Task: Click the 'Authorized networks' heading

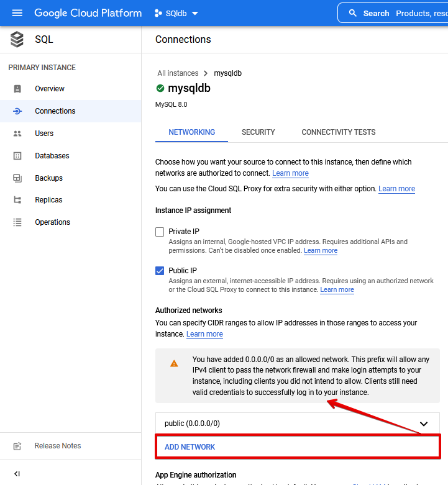Action: coord(189,310)
